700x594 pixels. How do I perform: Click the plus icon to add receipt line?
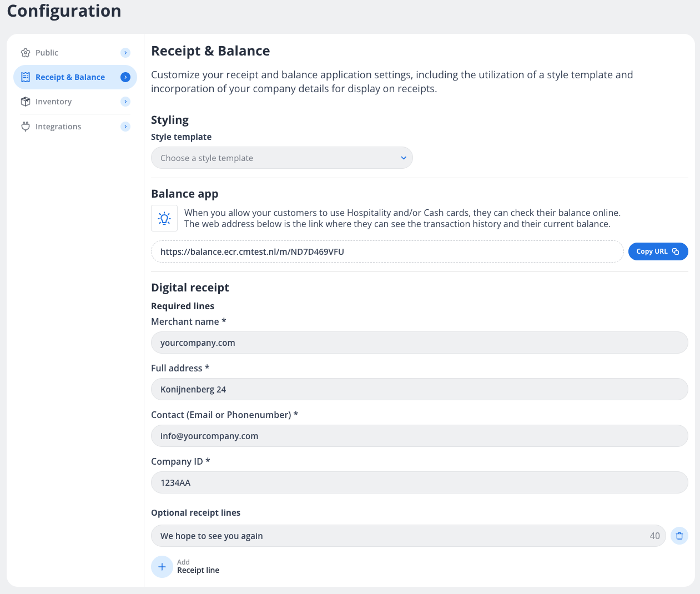coord(162,567)
